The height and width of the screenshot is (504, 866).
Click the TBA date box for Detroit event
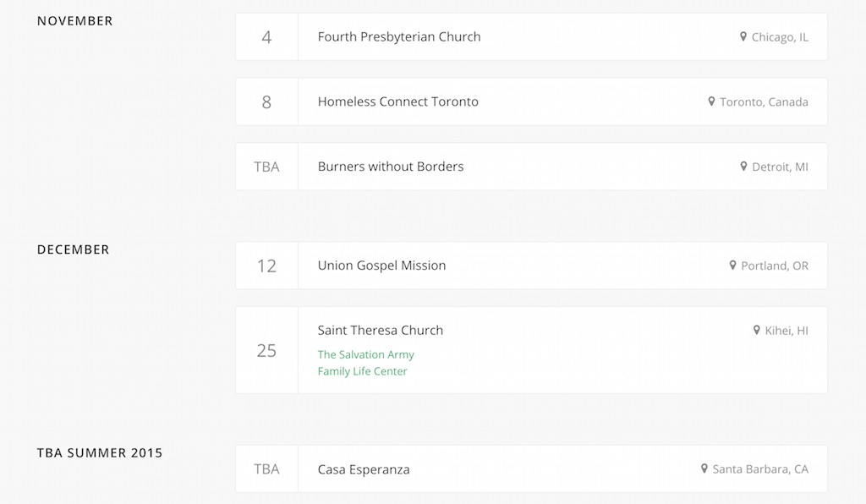(266, 167)
